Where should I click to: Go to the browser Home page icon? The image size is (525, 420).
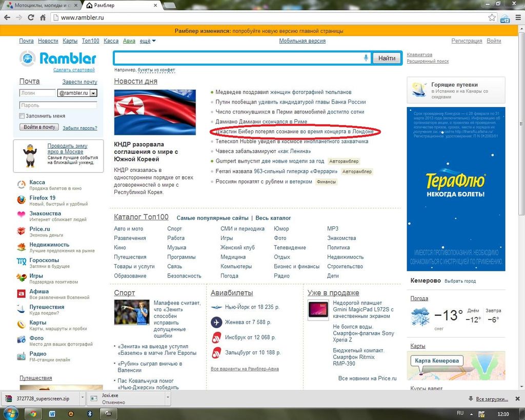pos(43,18)
